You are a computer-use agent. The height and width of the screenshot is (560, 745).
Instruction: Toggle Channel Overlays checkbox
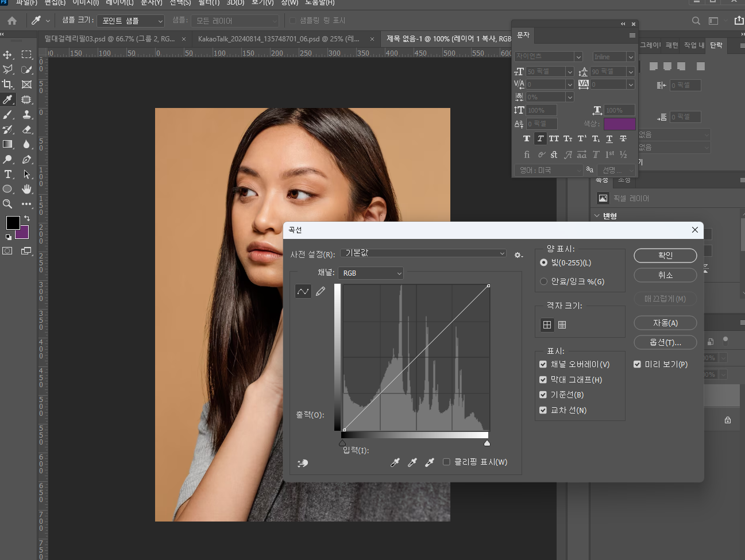point(543,364)
